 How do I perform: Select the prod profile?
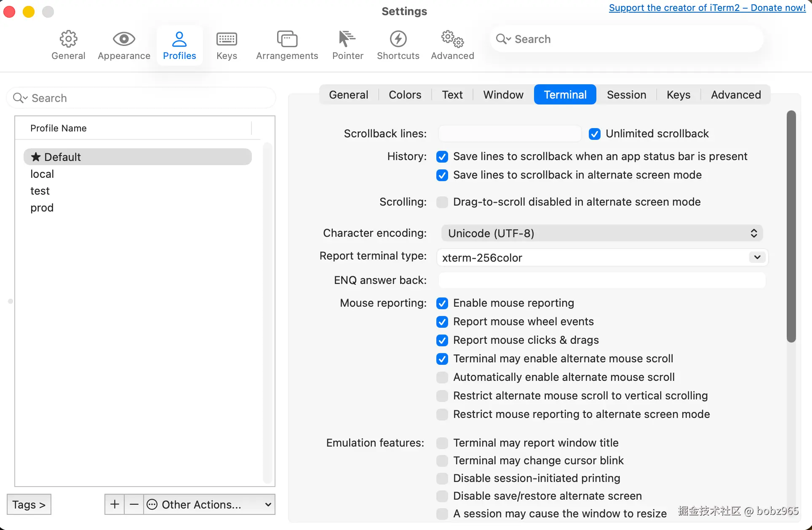(138, 208)
